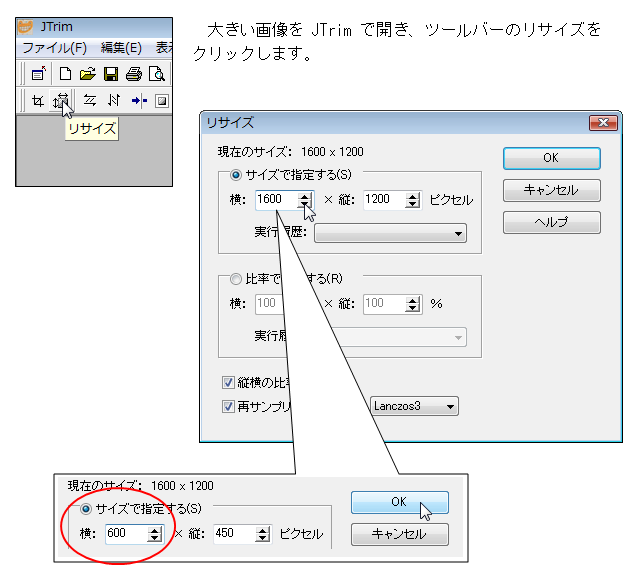
Task: Click the spinner beside 600 in callout
Action: point(155,534)
